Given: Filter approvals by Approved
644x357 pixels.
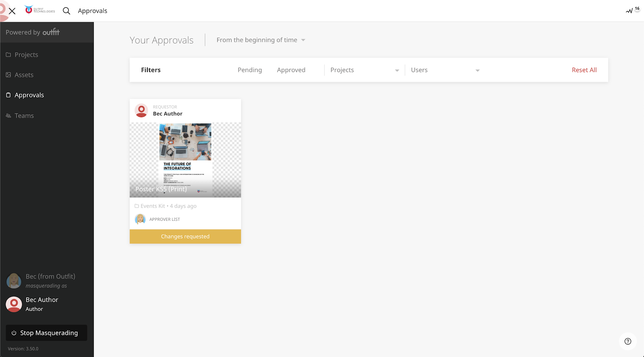Looking at the screenshot, I should 291,70.
